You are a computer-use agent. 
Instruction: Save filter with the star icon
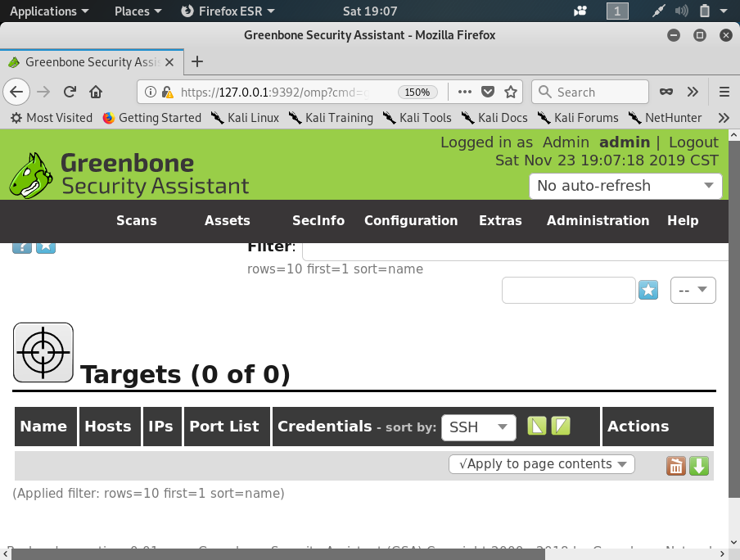pos(648,290)
